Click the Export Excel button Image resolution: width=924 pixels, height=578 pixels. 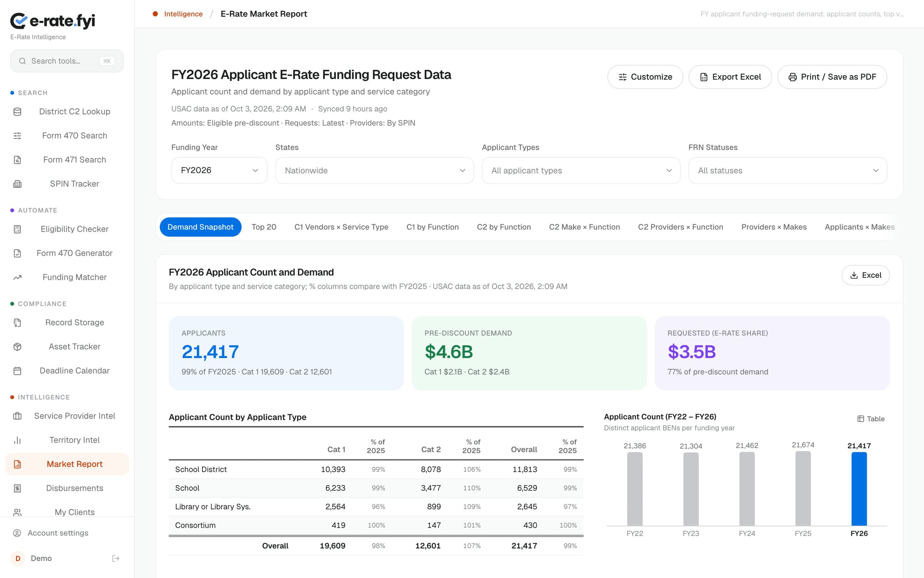point(730,77)
